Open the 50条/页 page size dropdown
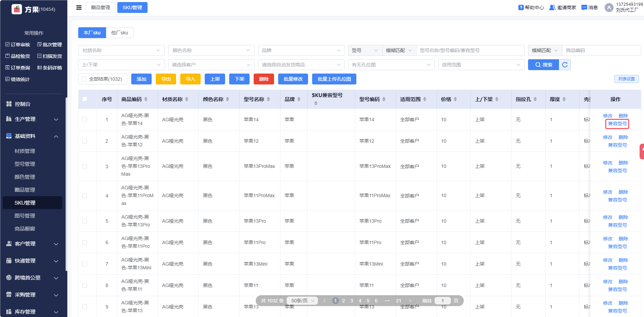This screenshot has width=644, height=317. (302, 301)
